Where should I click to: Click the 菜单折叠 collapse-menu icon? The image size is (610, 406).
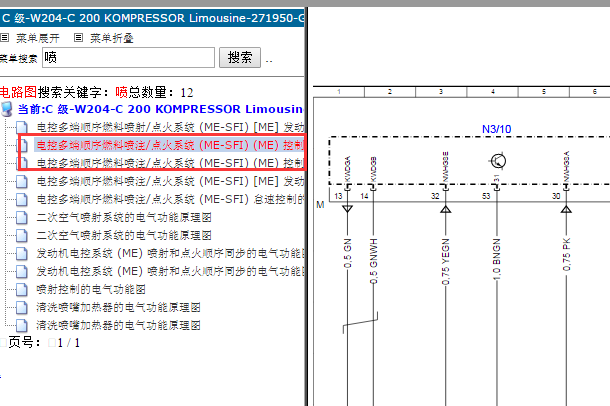tap(78, 38)
